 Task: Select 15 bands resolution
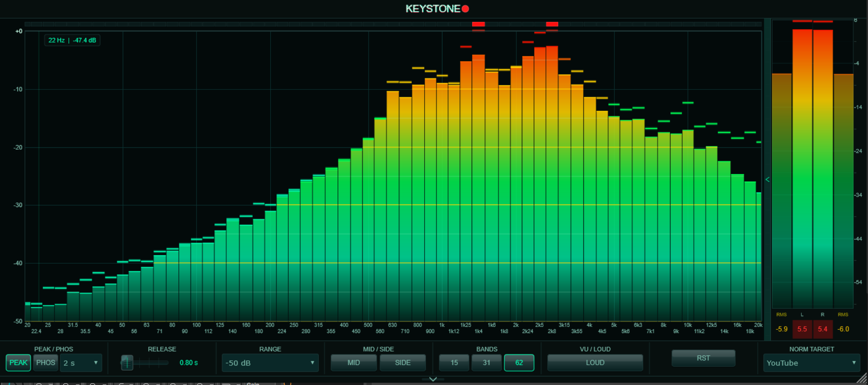point(454,363)
